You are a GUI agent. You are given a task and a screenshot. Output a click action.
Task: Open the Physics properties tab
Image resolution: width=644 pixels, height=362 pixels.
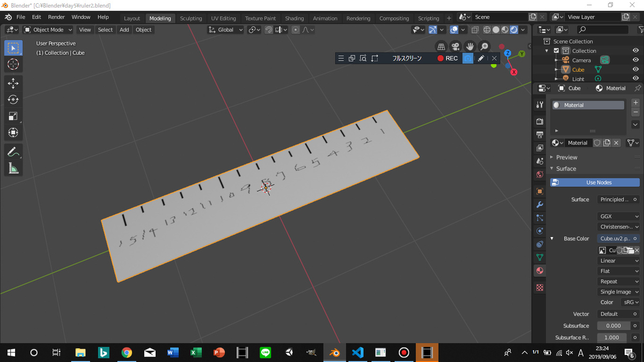click(540, 231)
